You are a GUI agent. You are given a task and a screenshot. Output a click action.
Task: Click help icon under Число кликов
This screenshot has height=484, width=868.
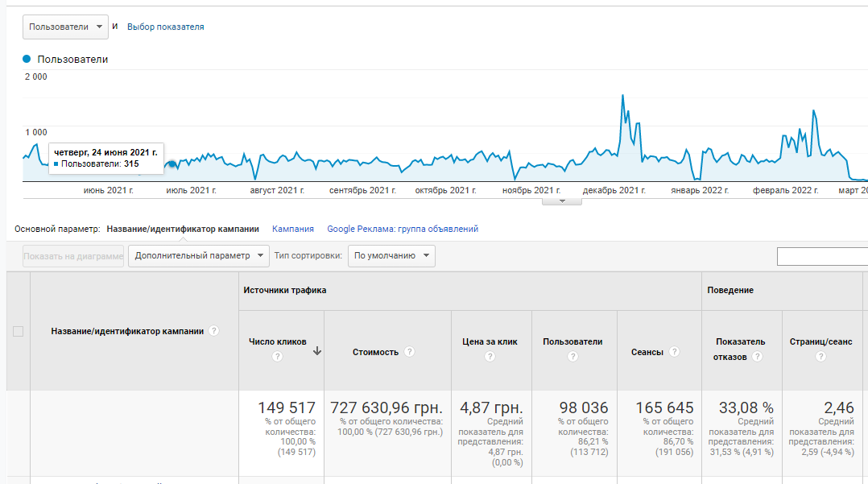[x=278, y=357]
